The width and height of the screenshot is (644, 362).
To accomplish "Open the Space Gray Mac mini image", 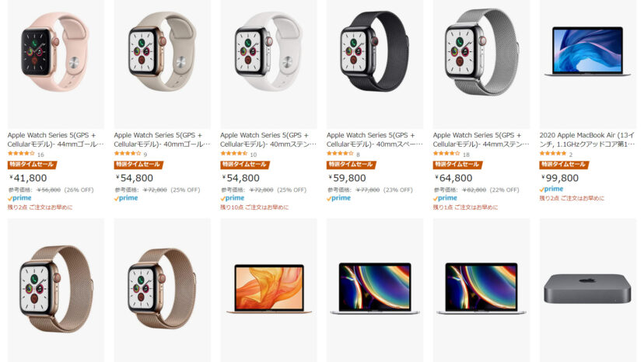I will (x=587, y=289).
